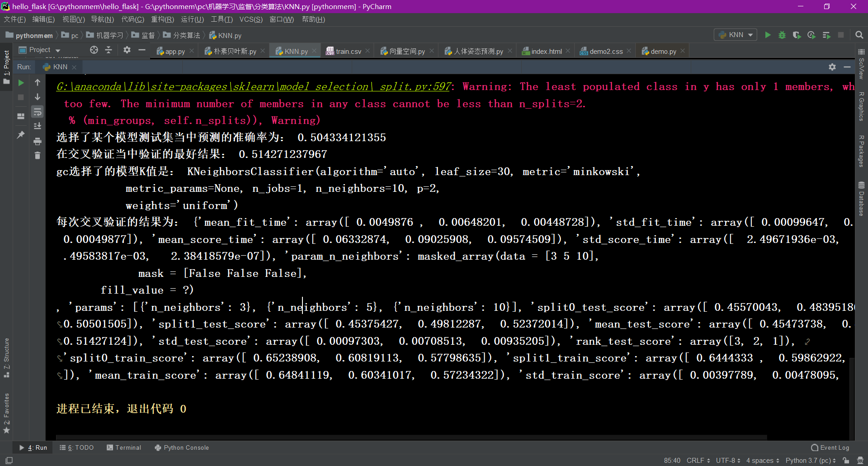Click the restore layout icon in Run panel
The height and width of the screenshot is (466, 868).
[x=21, y=116]
